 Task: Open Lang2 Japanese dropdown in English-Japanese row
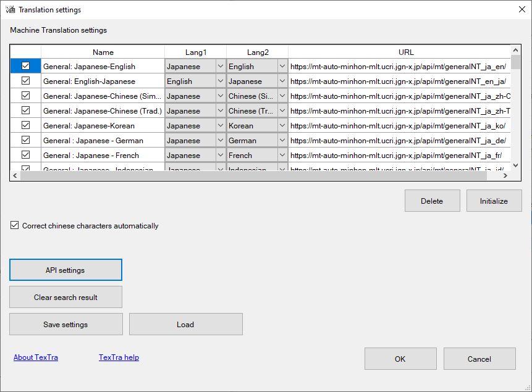282,81
